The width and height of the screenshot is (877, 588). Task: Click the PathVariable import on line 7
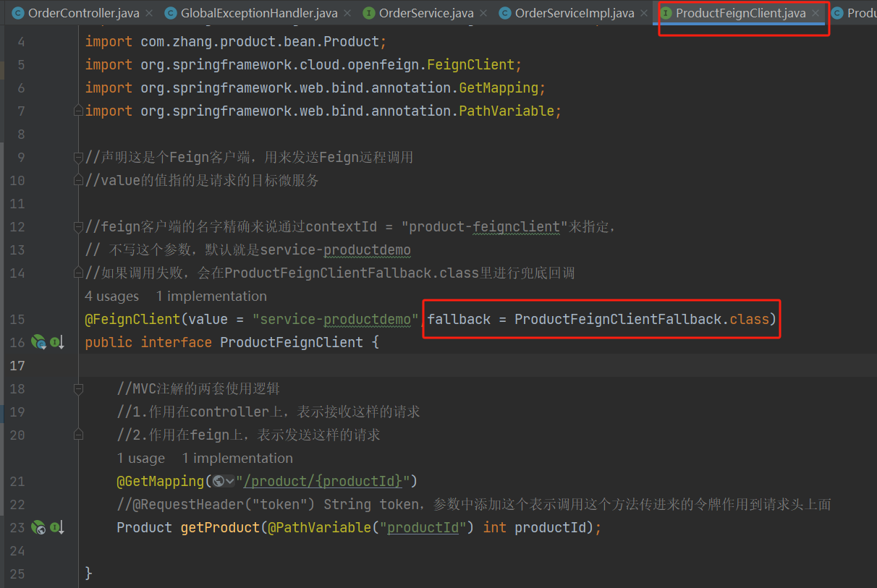[507, 111]
